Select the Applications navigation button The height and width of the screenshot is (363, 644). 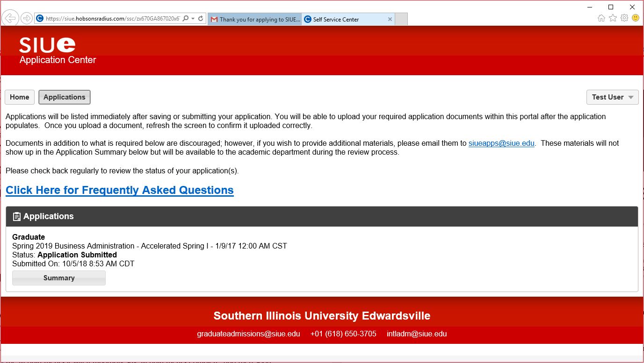click(65, 97)
